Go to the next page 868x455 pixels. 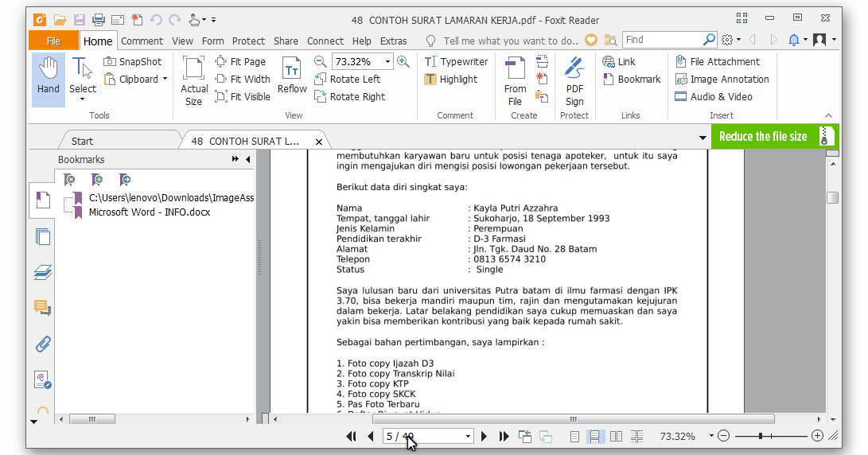[x=485, y=436]
